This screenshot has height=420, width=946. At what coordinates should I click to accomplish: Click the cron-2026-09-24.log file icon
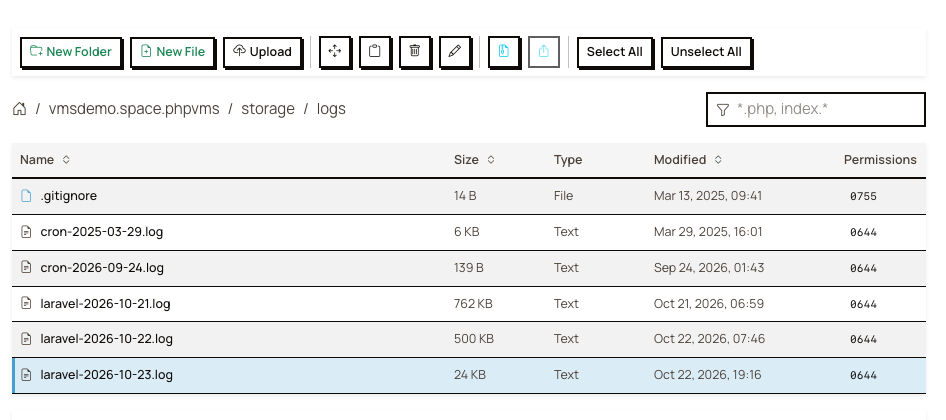26,267
